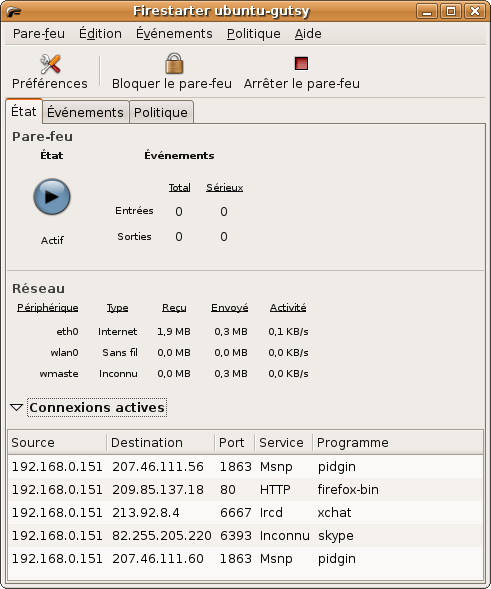Click destination 82.255.205.220
Image resolution: width=491 pixels, height=589 pixels.
(162, 535)
